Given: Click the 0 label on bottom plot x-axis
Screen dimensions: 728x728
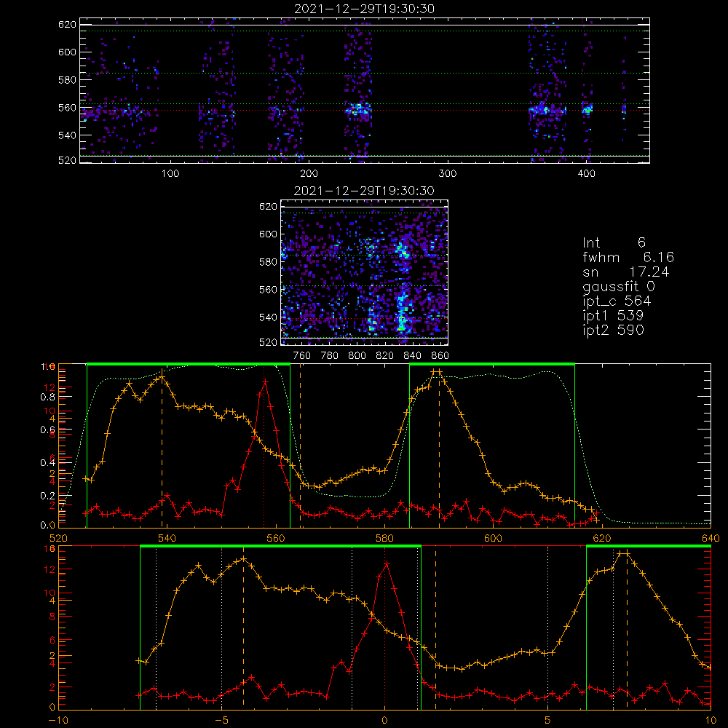Looking at the screenshot, I should pyautogui.click(x=384, y=721).
